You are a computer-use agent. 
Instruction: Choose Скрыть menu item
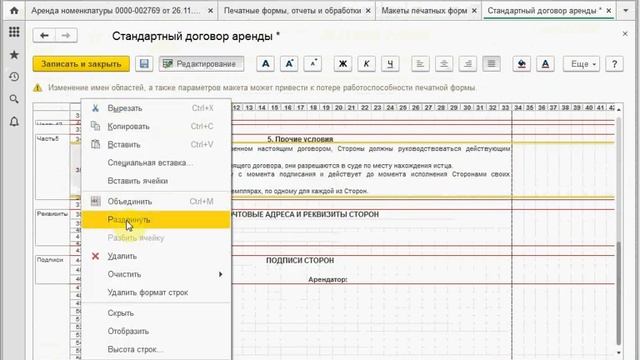(x=156, y=313)
